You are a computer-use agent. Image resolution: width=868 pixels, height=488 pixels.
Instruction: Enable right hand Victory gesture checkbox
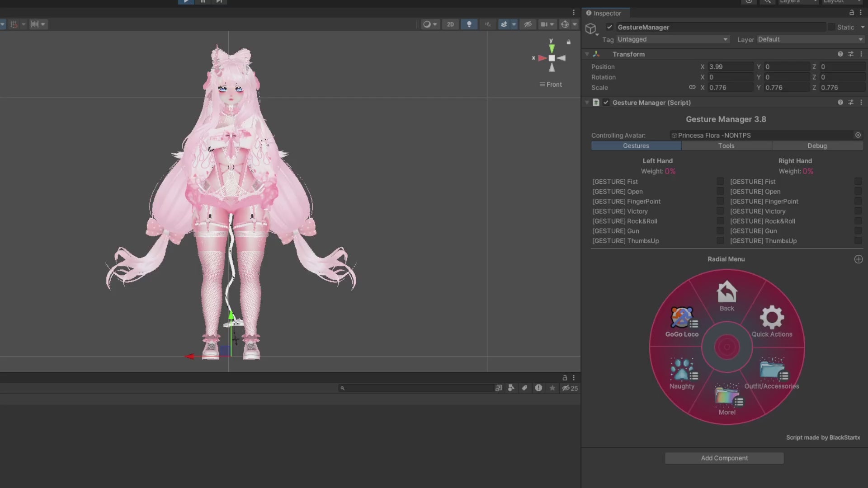[858, 211]
